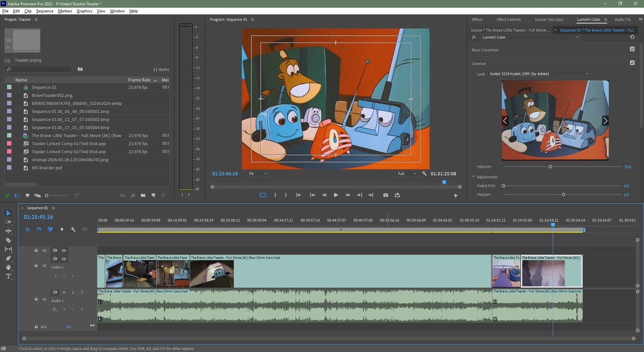The height and width of the screenshot is (352, 644).
Task: Click Export Frame camera icon
Action: coord(385,195)
